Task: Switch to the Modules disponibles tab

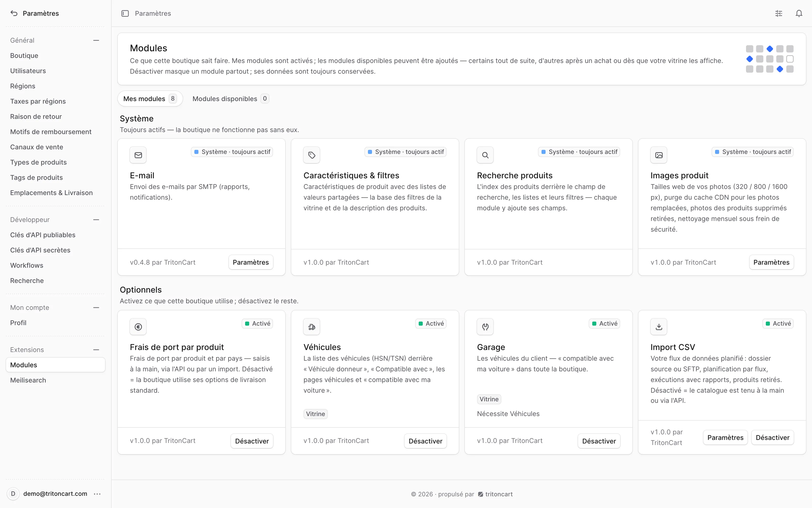Action: coord(230,99)
